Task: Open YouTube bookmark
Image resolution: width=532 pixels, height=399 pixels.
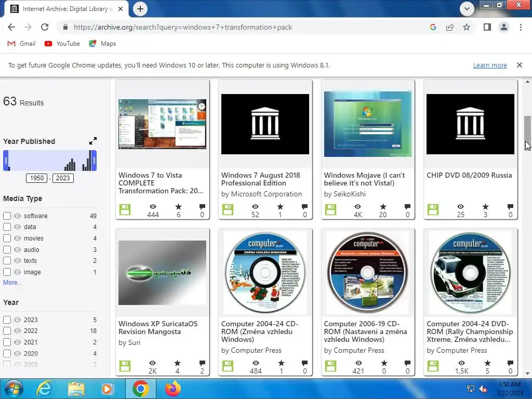Action: (x=62, y=44)
